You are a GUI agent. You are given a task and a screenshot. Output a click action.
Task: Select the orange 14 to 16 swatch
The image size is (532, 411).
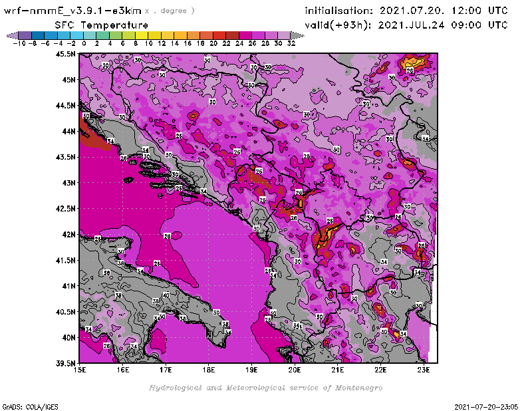[180, 36]
